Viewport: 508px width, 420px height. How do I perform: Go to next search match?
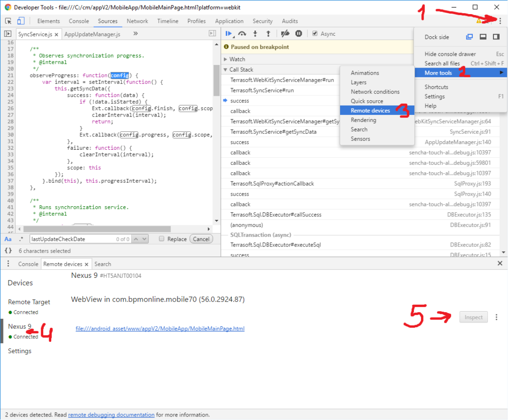tap(144, 239)
